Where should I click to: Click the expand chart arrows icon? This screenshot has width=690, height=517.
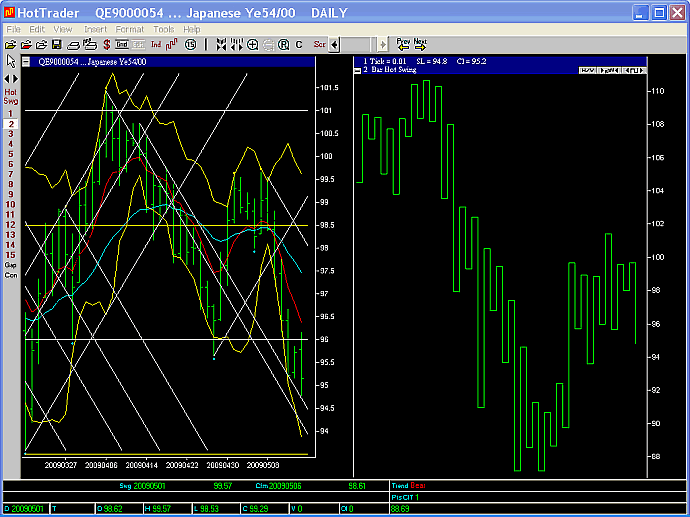coord(237,44)
